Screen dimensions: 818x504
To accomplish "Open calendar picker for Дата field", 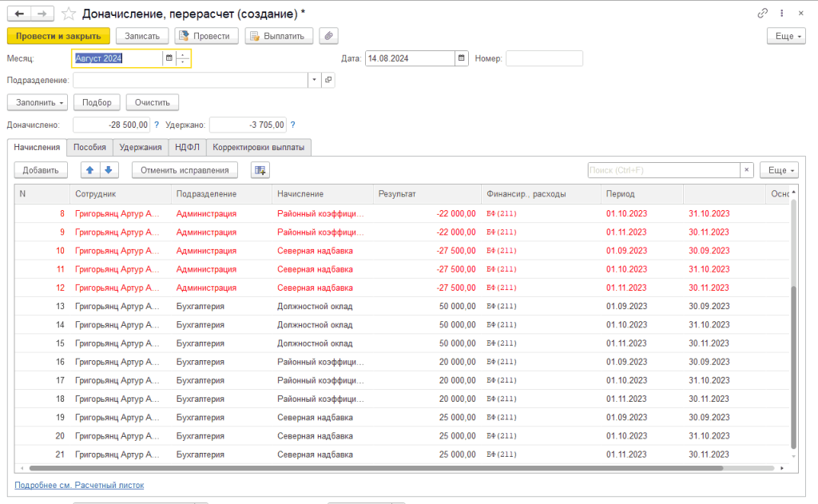I will point(462,58).
